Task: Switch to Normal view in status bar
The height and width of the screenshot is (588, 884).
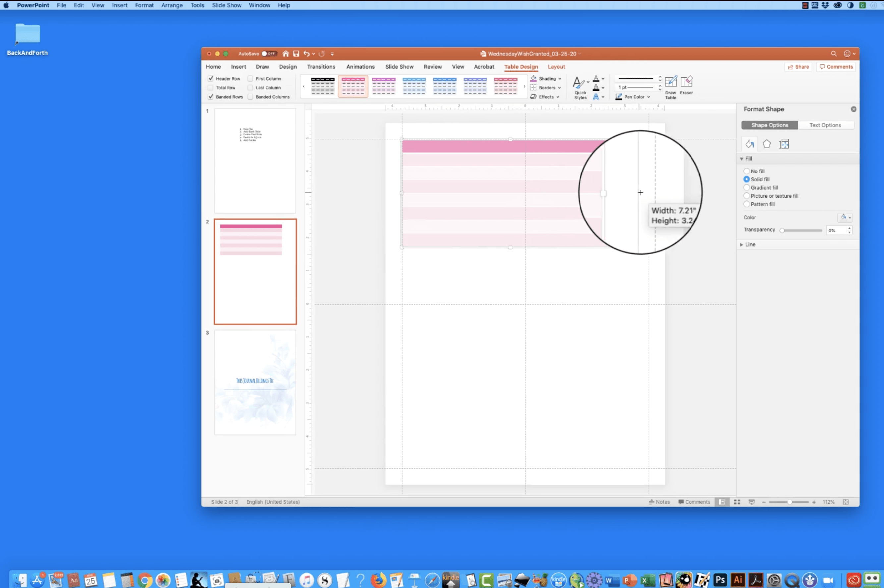Action: coord(722,502)
